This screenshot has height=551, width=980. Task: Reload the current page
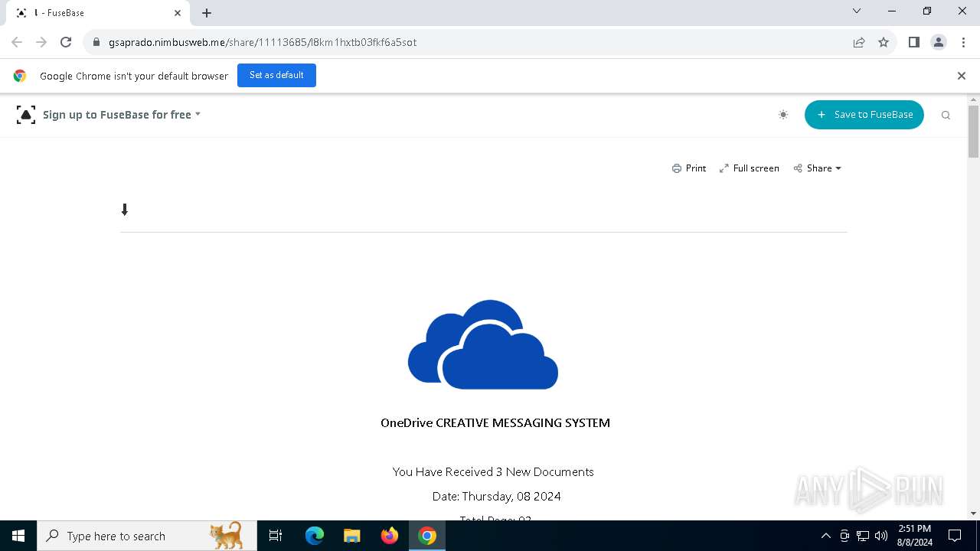click(x=66, y=42)
